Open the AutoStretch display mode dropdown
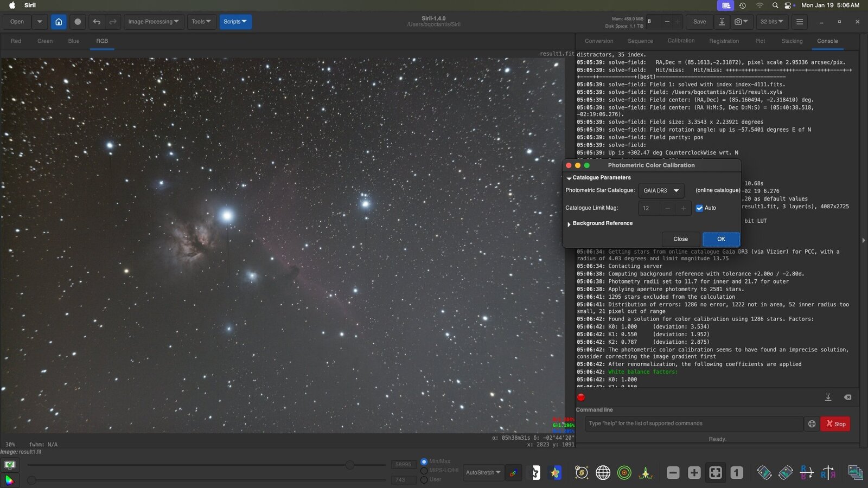Image resolution: width=868 pixels, height=488 pixels. 483,473
